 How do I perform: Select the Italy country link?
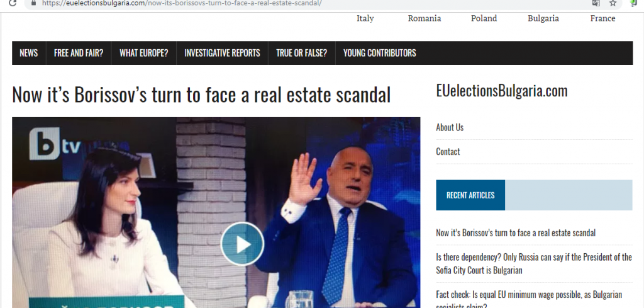coord(365,18)
